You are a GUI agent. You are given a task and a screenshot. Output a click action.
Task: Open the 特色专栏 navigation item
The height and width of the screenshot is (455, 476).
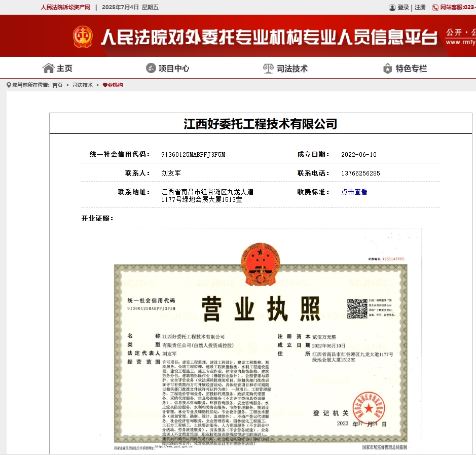(x=405, y=68)
